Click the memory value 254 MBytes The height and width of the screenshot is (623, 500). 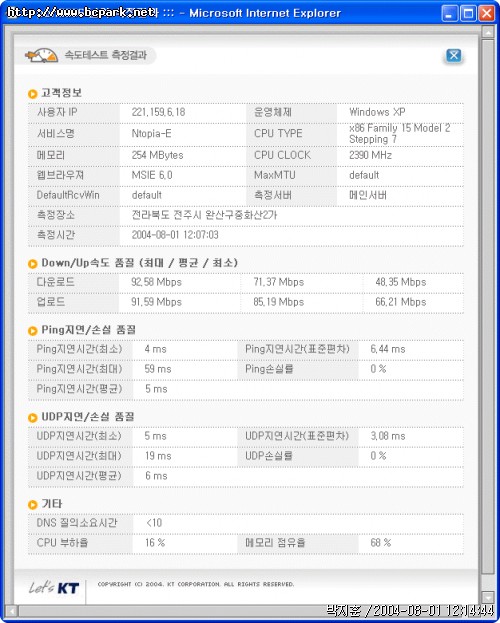[157, 155]
